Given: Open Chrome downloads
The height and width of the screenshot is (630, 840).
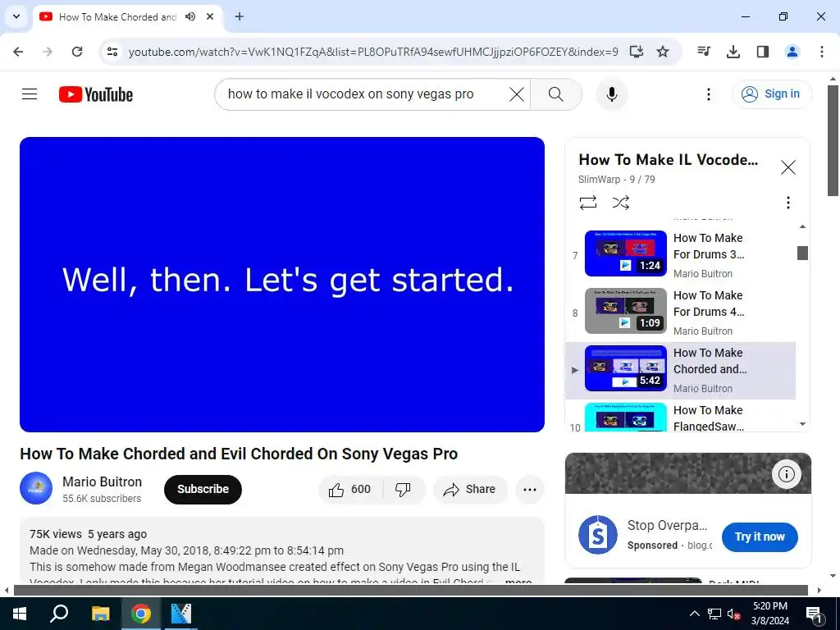Looking at the screenshot, I should coord(733,52).
